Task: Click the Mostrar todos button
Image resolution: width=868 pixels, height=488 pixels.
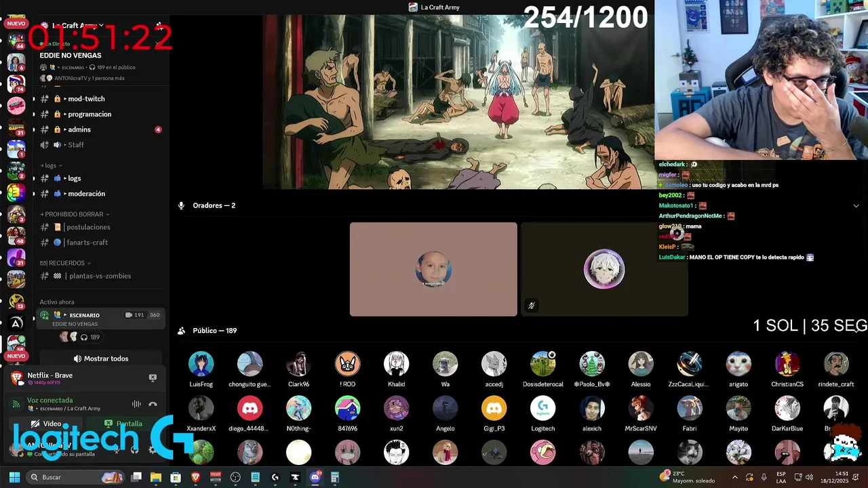Action: point(100,359)
